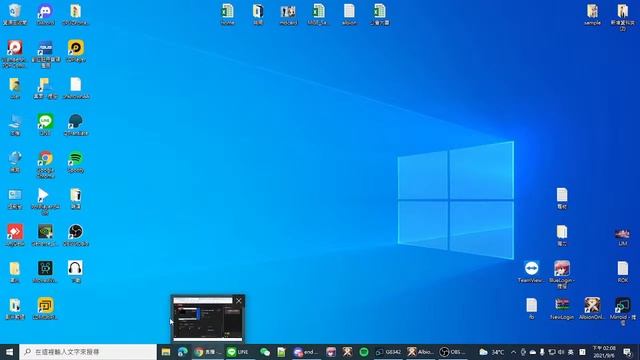
Task: Open the Discord desktop shortcut
Action: click(x=45, y=14)
